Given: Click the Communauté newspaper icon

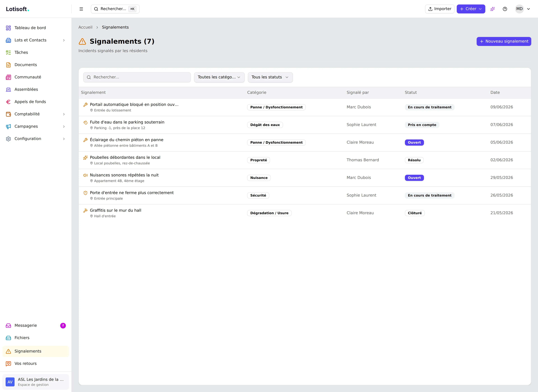Looking at the screenshot, I should click(x=8, y=77).
